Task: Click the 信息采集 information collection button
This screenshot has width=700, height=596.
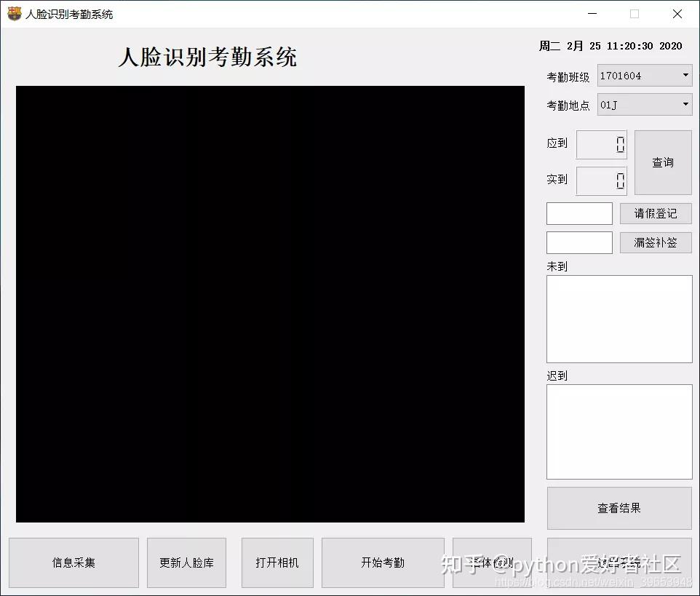Action: pyautogui.click(x=73, y=563)
